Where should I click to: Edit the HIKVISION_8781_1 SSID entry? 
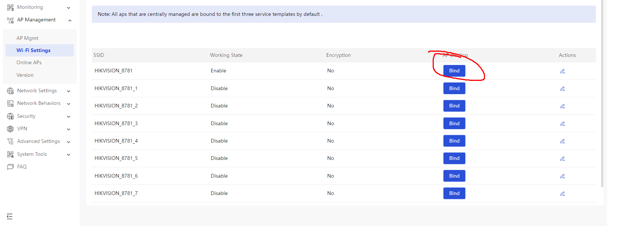coord(562,89)
